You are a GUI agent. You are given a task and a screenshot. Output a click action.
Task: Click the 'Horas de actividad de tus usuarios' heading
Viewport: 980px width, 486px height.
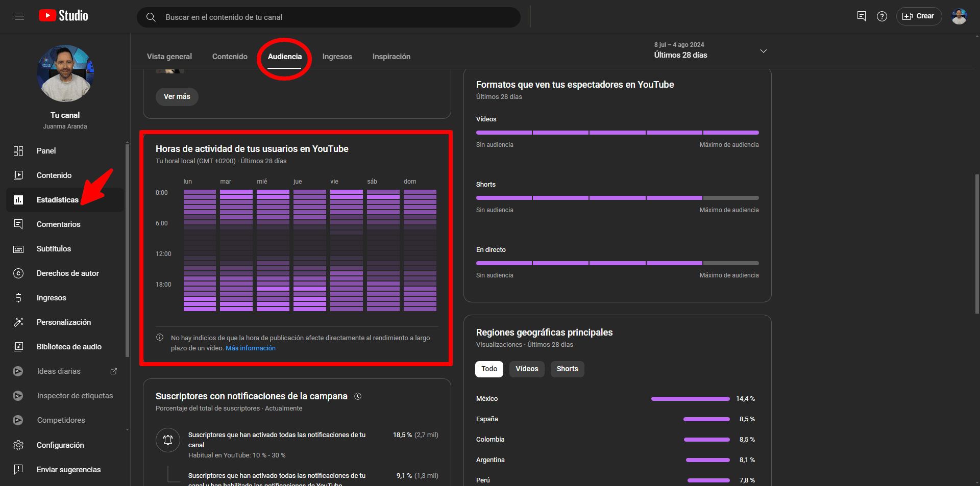click(252, 149)
